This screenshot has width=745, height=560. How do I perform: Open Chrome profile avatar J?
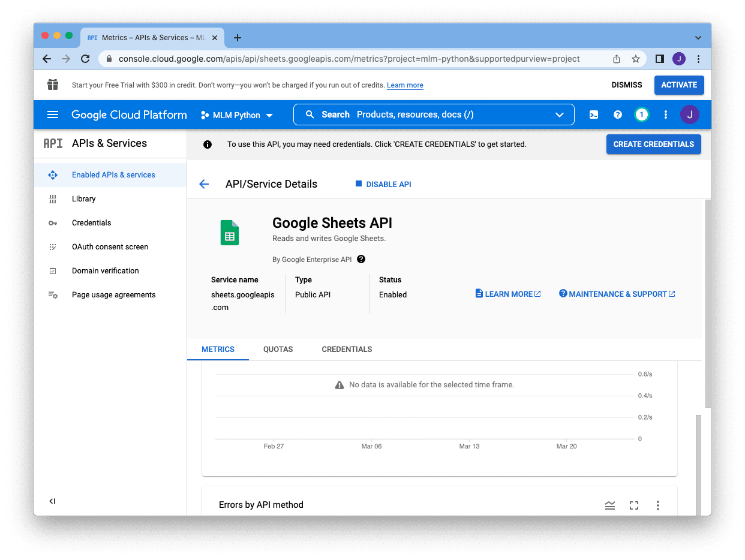(x=679, y=59)
